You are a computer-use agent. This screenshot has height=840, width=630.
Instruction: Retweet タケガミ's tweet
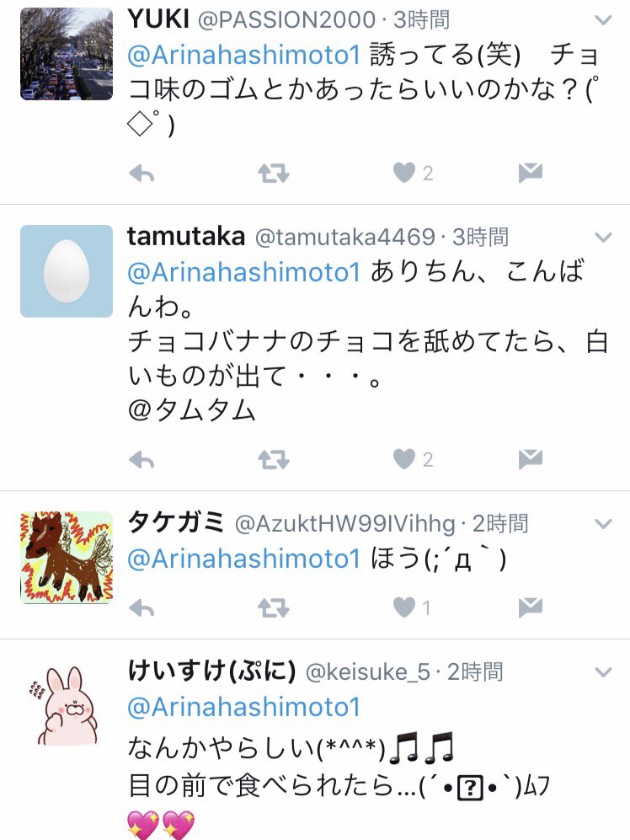coord(273,608)
